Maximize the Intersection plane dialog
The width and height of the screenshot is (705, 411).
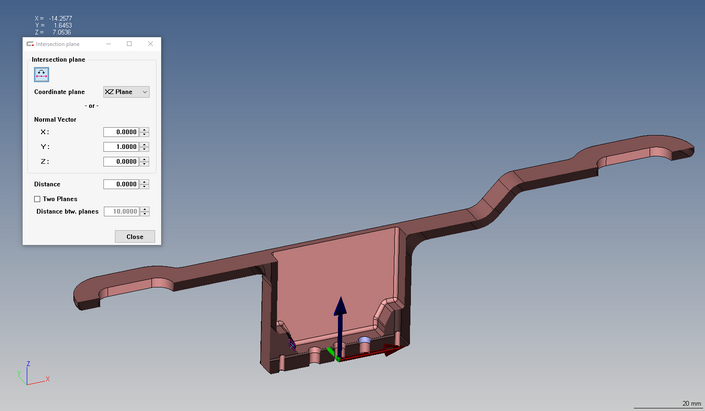coord(129,44)
